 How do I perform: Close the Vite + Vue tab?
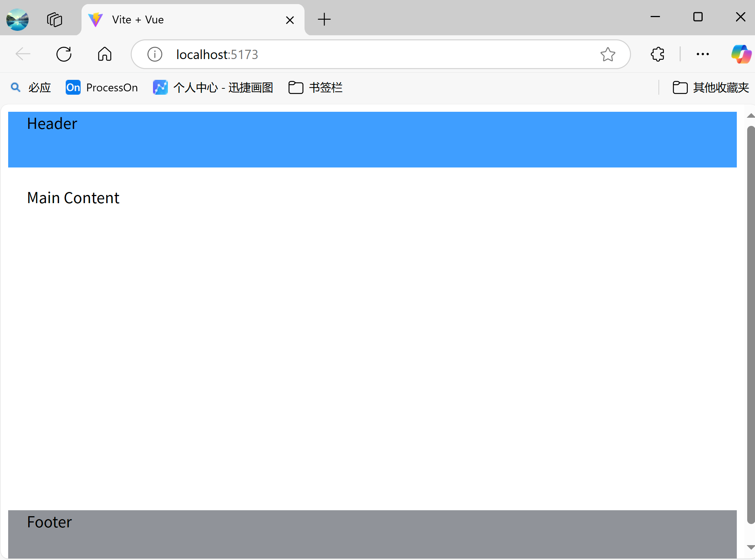[290, 20]
